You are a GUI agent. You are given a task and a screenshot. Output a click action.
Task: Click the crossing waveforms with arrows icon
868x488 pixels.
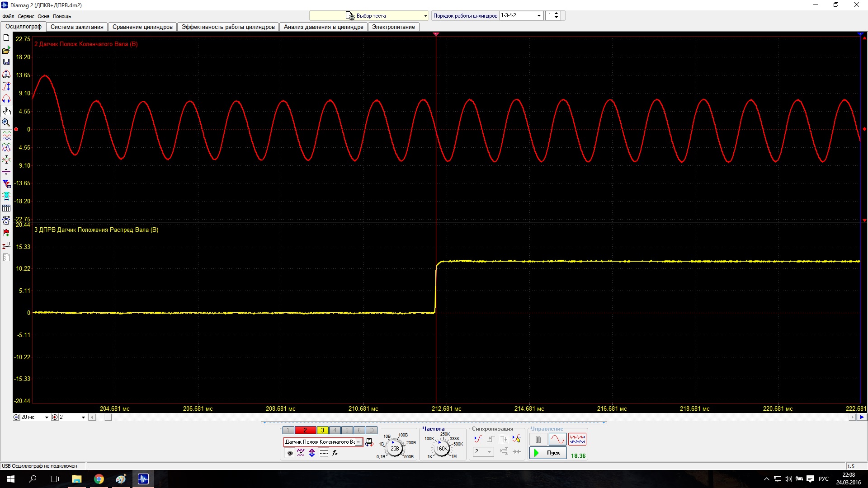(x=6, y=160)
